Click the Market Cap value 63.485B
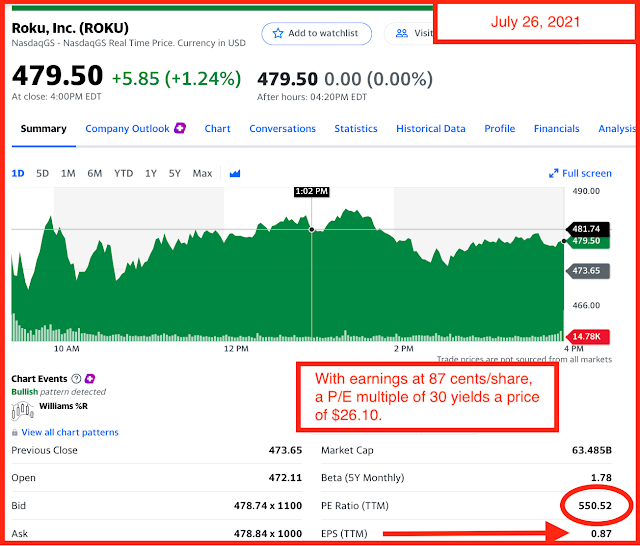Viewport: 640px width, 546px height. coord(592,451)
